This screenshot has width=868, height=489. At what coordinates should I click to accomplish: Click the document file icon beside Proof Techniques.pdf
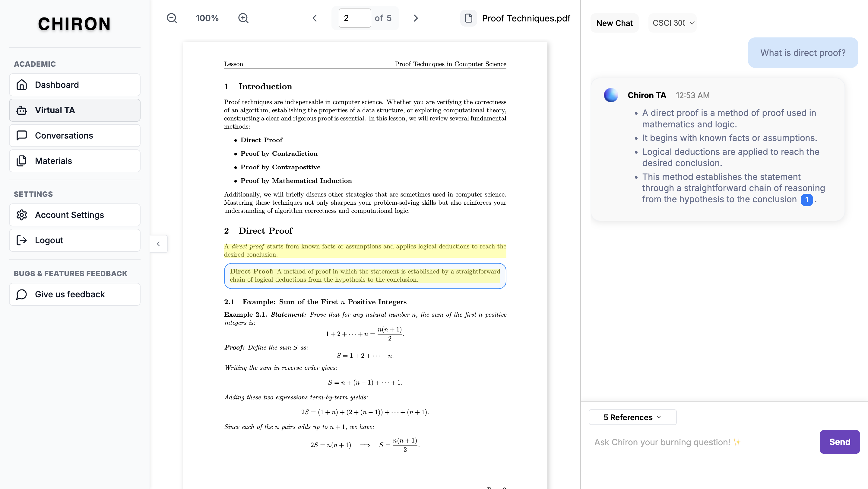[468, 18]
